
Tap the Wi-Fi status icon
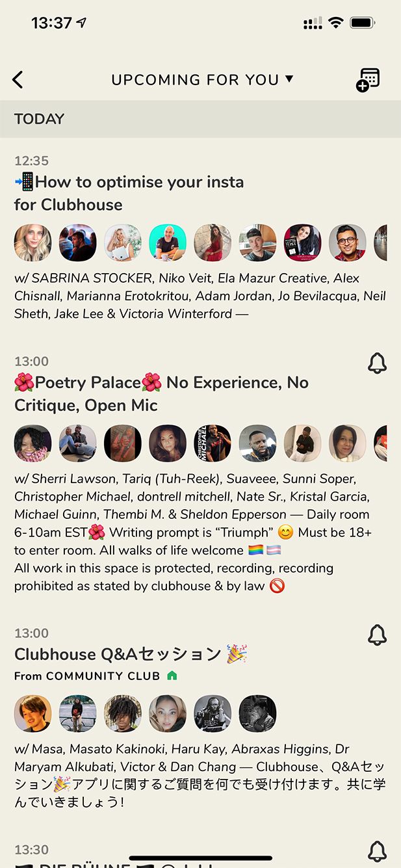point(335,23)
